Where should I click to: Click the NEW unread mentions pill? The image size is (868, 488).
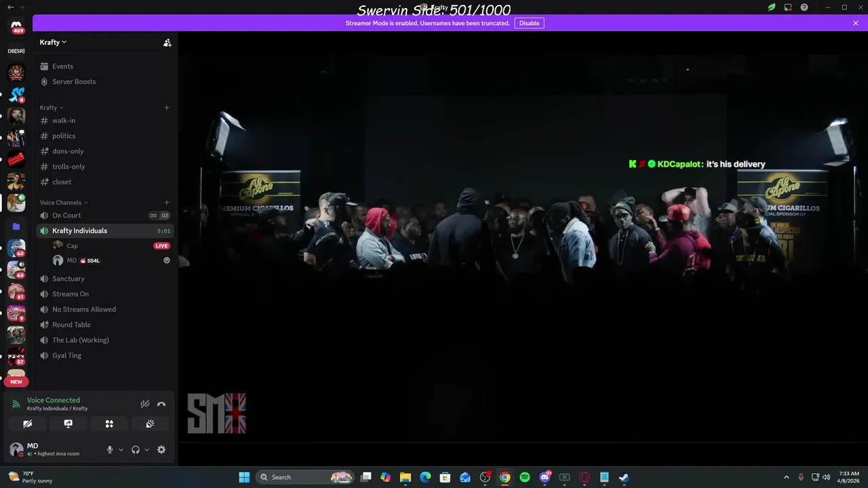16,382
